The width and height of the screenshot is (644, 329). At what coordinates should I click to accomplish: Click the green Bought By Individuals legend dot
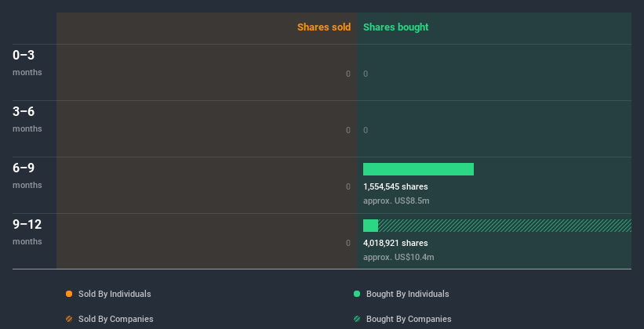coord(357,294)
